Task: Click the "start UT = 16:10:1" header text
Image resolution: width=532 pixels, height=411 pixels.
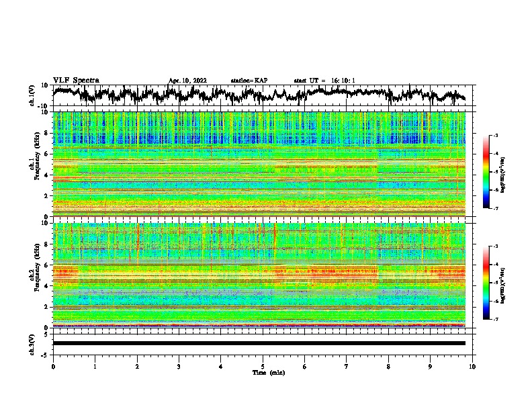Action: click(x=324, y=81)
